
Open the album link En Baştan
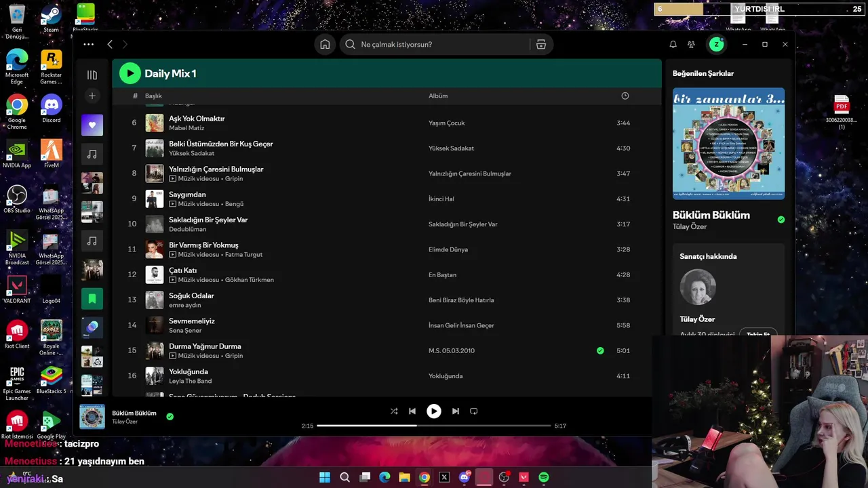[x=442, y=274]
